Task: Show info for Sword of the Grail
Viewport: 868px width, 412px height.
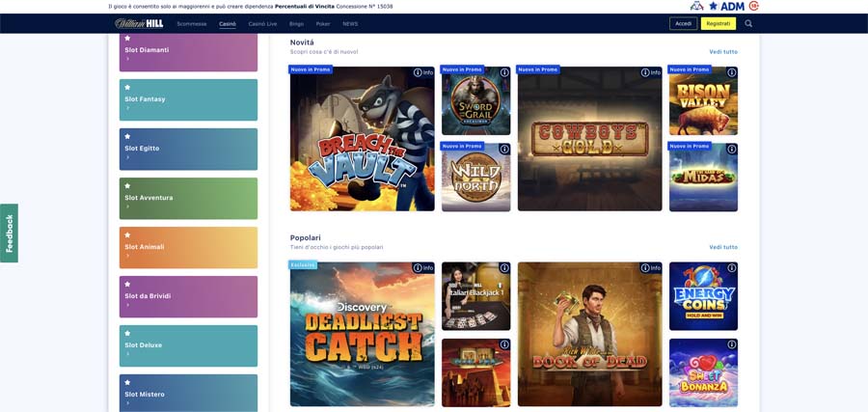Action: (504, 72)
